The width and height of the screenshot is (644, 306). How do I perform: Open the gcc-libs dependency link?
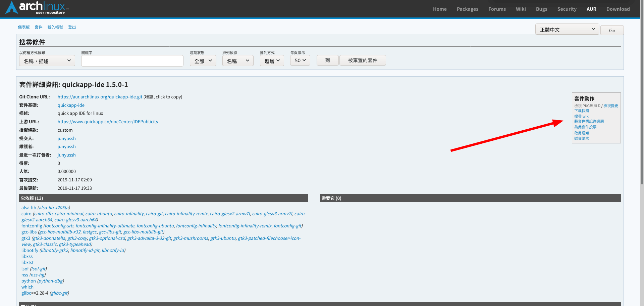[x=29, y=232]
